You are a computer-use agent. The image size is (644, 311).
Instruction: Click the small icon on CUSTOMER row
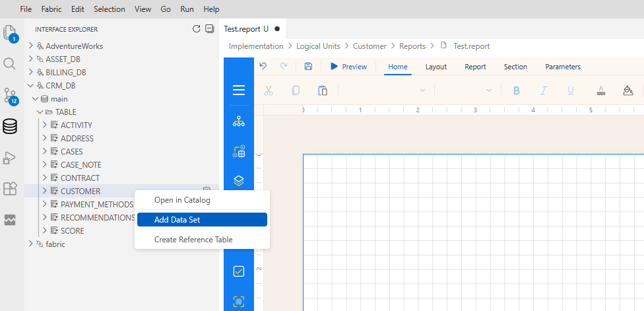pyautogui.click(x=207, y=190)
